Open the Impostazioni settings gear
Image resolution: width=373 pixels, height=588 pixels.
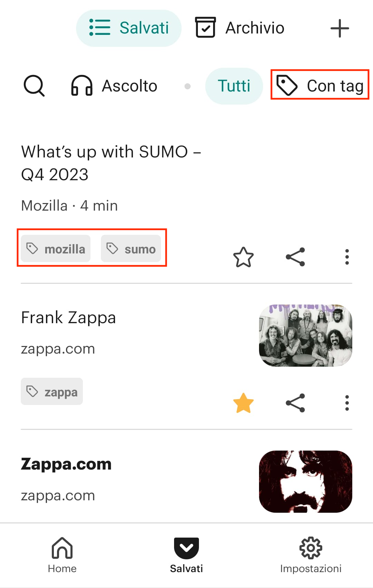pyautogui.click(x=310, y=555)
